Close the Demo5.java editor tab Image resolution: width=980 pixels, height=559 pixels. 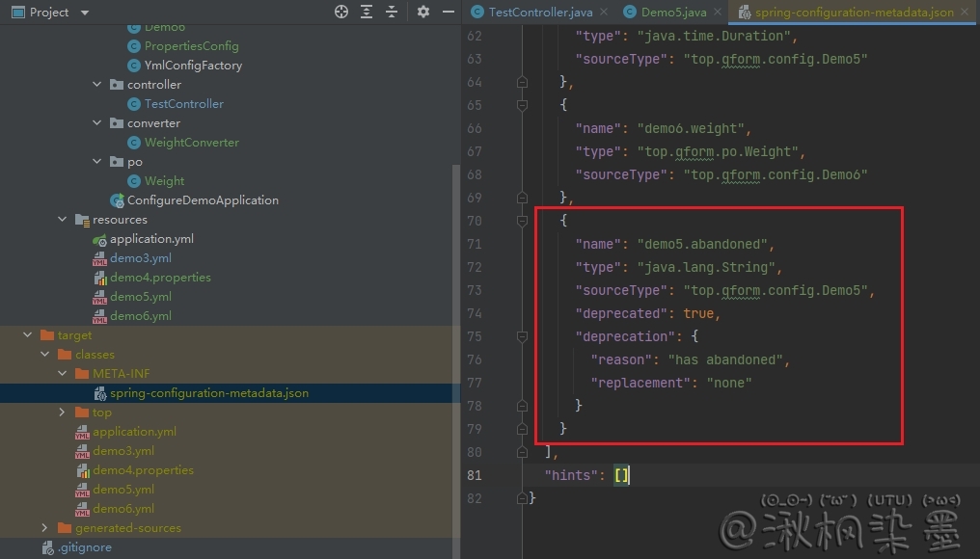717,13
